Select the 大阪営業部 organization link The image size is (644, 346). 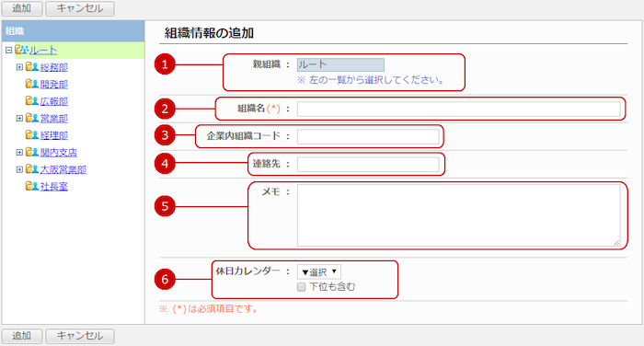63,169
